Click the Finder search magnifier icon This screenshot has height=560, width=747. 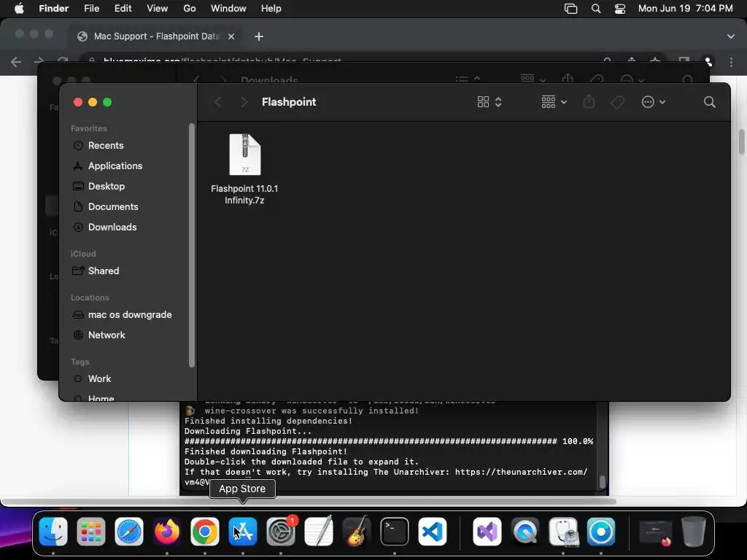(709, 102)
